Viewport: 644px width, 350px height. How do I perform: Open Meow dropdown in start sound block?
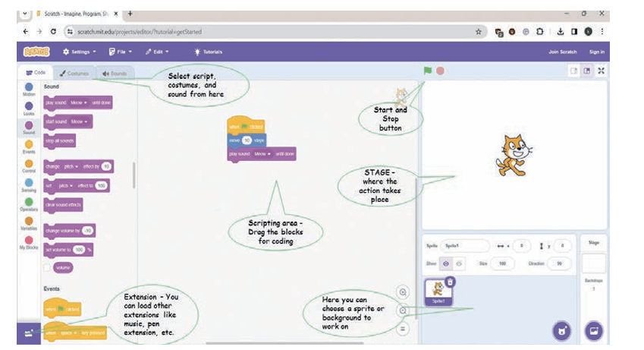(79, 121)
